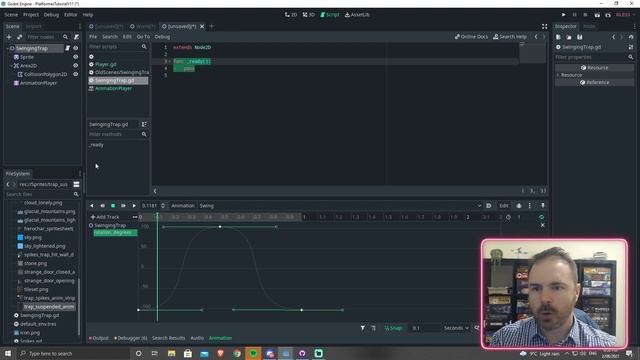Click Add Track in animation panel
Screen dimensions: 640x360
coord(105,217)
